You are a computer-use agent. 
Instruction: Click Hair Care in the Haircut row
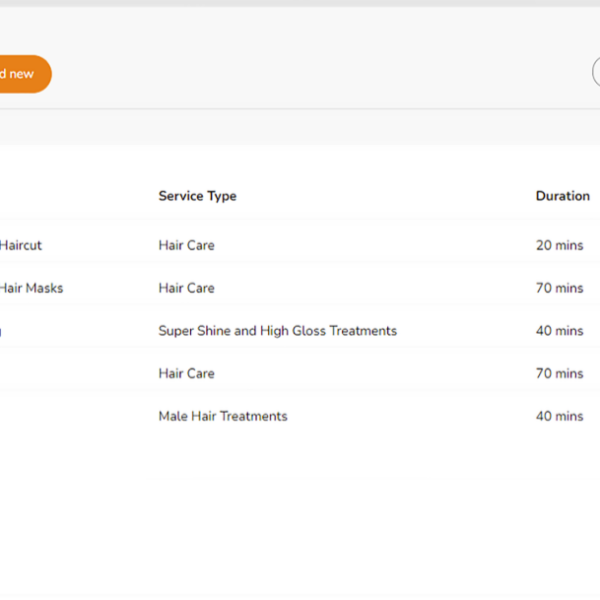pyautogui.click(x=186, y=245)
